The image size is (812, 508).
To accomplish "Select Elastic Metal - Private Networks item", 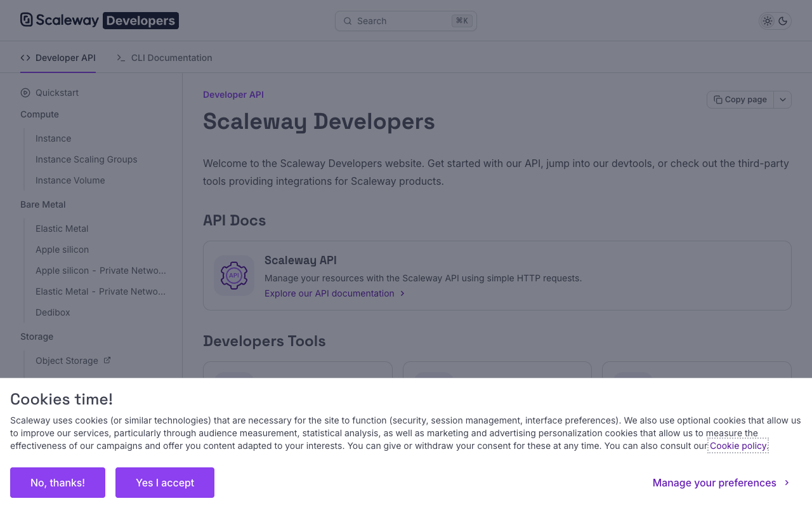I will coord(101,291).
